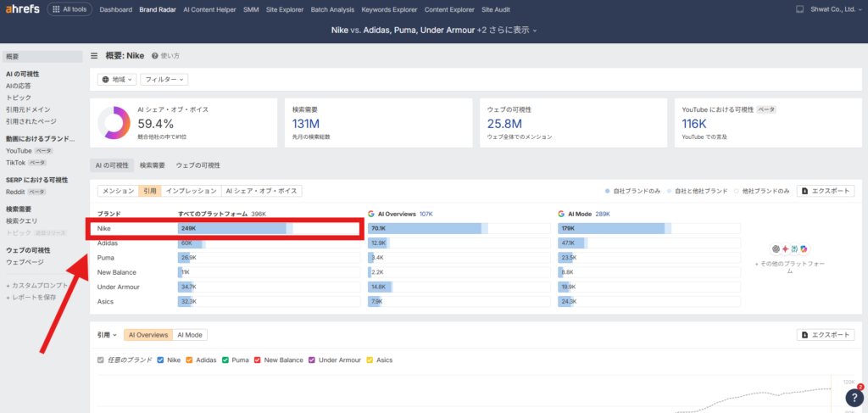Open the 地域 region dropdown

coord(117,80)
